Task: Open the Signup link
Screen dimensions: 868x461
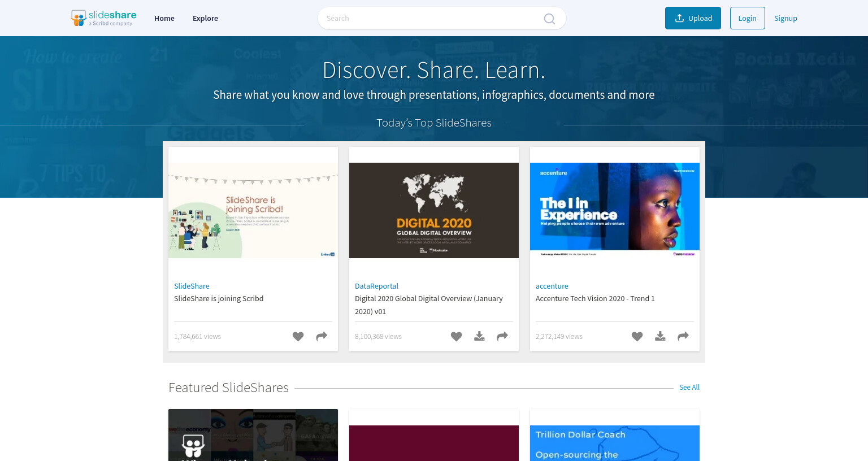Action: coord(785,18)
